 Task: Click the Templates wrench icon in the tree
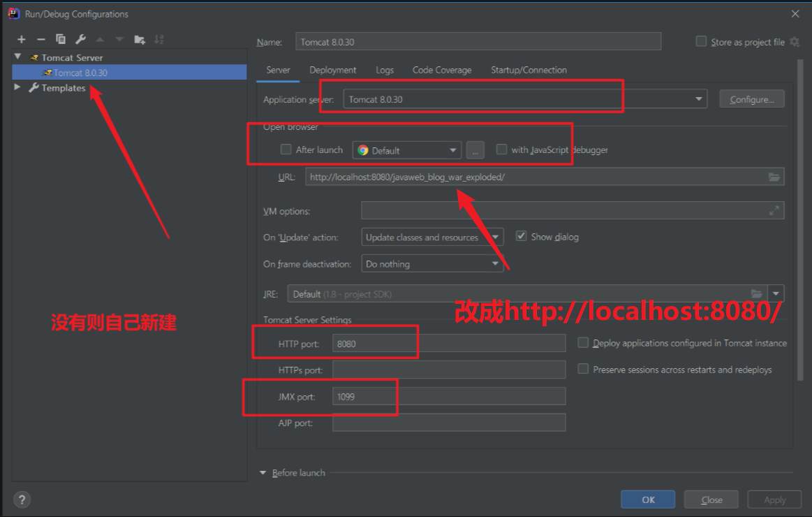[x=34, y=87]
